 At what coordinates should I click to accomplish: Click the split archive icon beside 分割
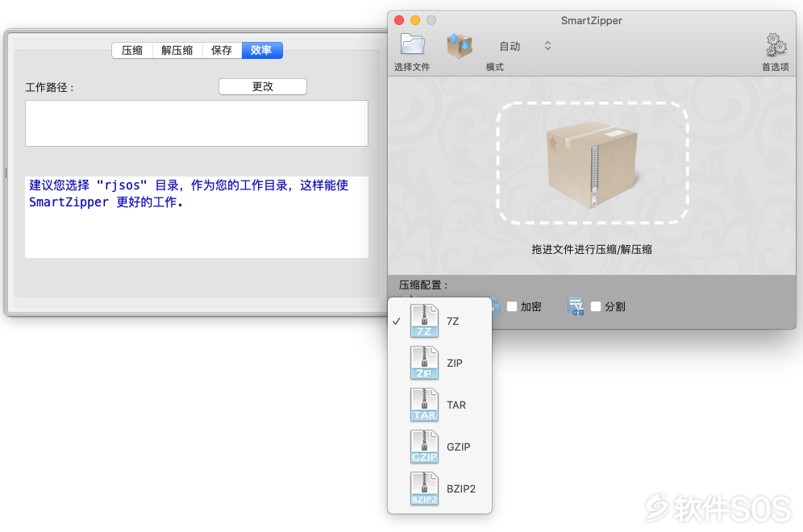point(576,306)
